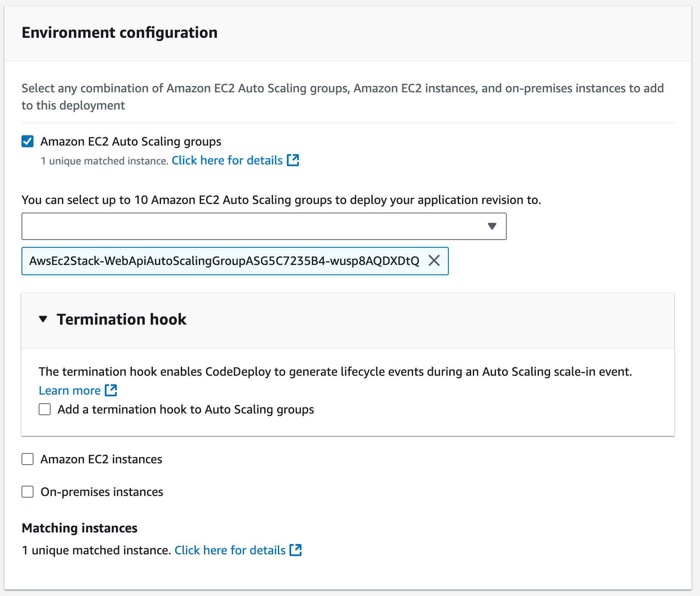The image size is (700, 596).
Task: Click the disclosure triangle beside Termination hook
Action: click(43, 319)
